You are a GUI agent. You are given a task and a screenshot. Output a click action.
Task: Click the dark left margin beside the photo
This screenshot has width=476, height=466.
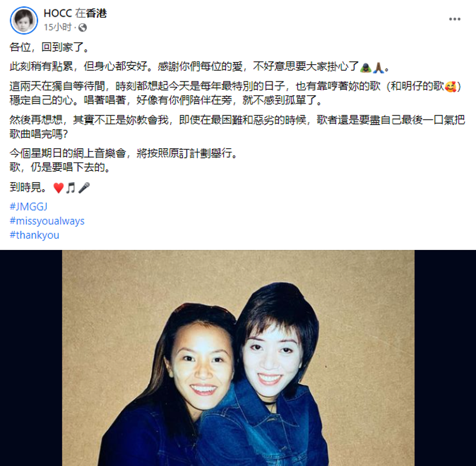[x=31, y=358]
